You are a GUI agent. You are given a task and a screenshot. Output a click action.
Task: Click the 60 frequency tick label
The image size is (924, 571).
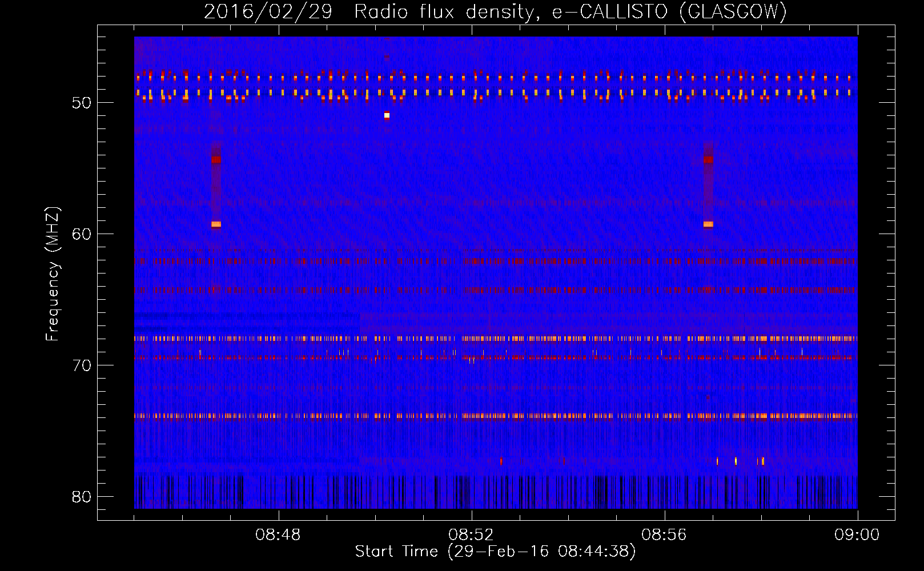[x=82, y=234]
